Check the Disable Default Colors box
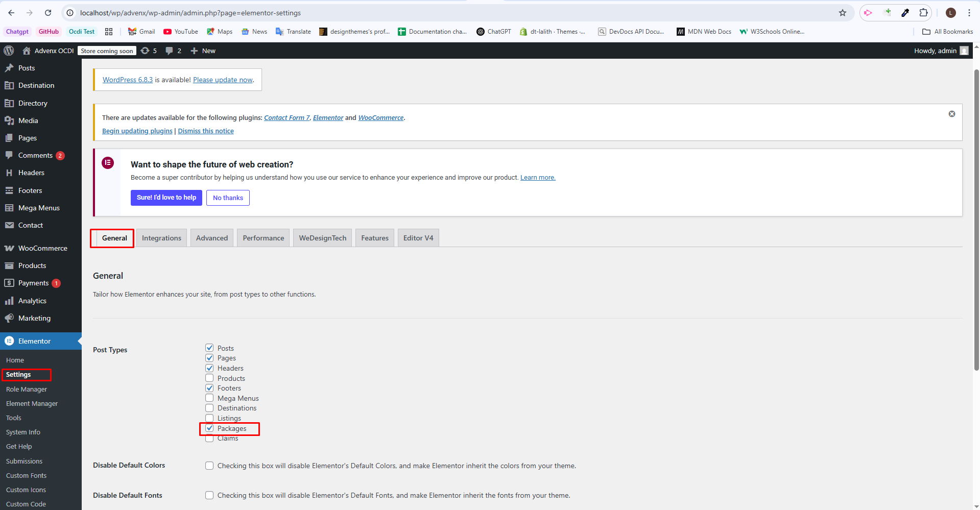The width and height of the screenshot is (980, 510). [x=209, y=466]
